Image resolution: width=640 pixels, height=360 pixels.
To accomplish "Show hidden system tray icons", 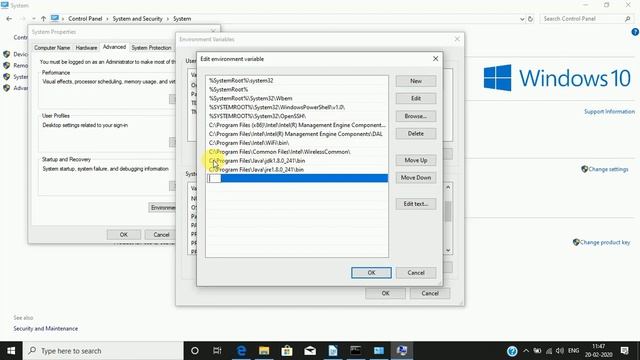I will [526, 351].
